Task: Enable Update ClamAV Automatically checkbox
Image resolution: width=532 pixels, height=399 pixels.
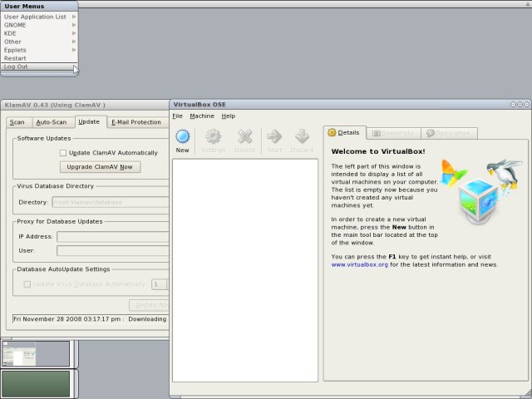Action: click(x=63, y=153)
